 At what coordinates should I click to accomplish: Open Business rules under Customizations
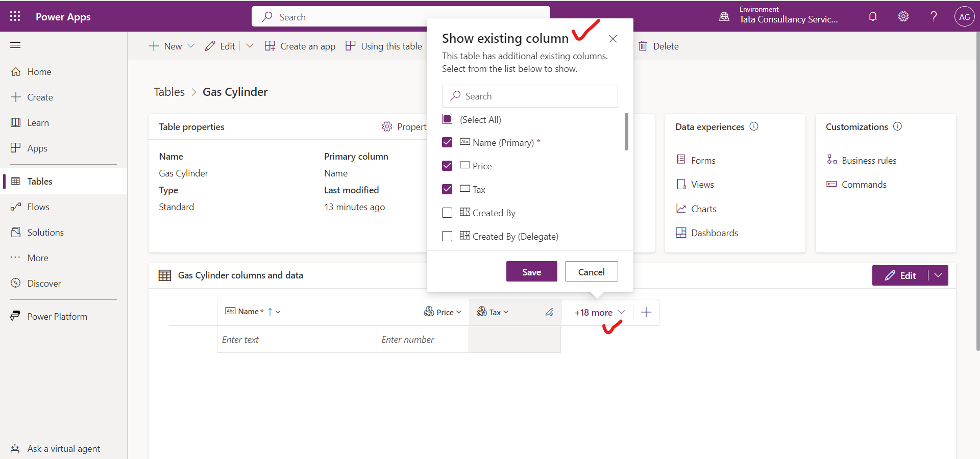[868, 160]
